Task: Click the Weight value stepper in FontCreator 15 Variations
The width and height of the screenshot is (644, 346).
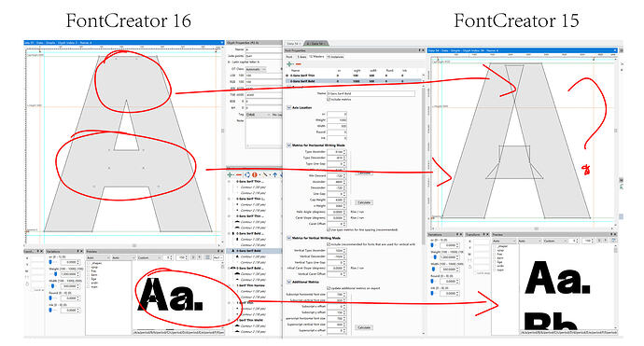Action: [458, 257]
